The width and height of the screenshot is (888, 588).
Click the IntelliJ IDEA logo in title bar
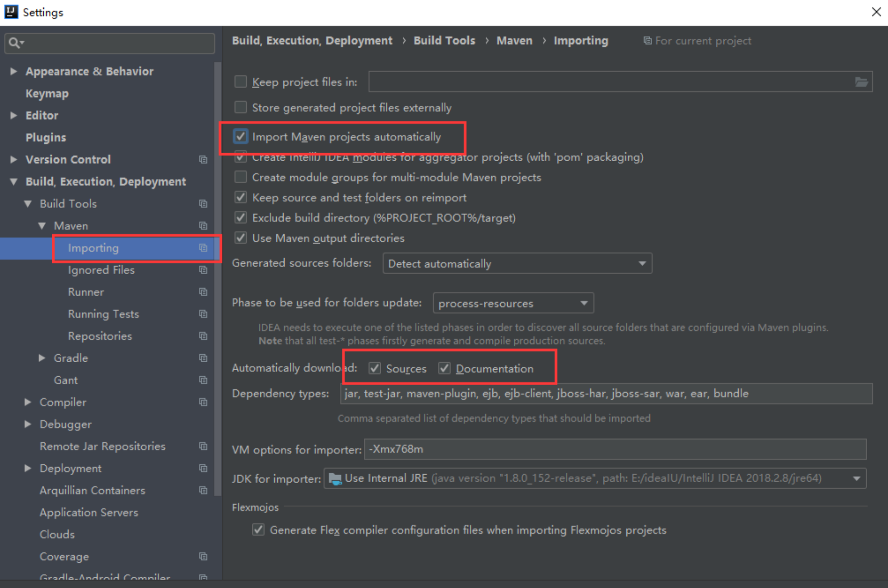click(11, 12)
